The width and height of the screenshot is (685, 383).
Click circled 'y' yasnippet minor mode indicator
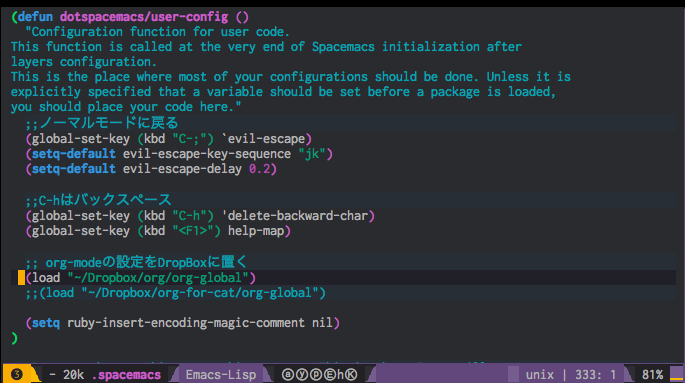[301, 375]
